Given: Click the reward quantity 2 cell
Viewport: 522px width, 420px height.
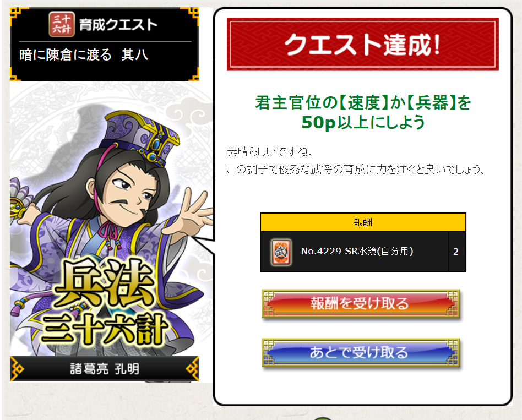Looking at the screenshot, I should pos(456,252).
